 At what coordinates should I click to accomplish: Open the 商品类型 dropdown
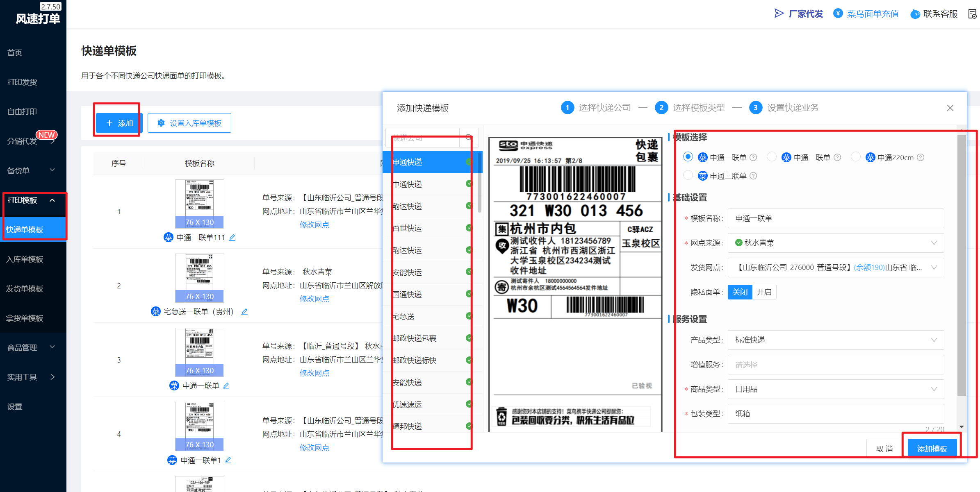click(836, 389)
